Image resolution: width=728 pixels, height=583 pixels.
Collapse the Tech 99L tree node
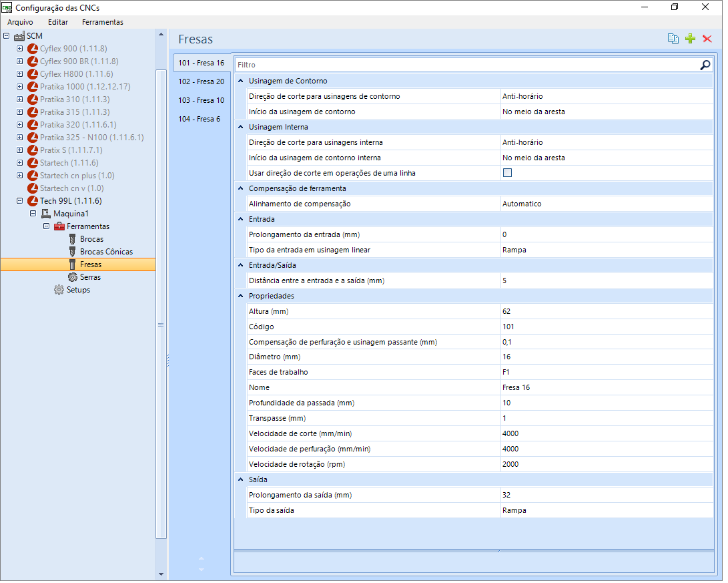click(x=19, y=202)
